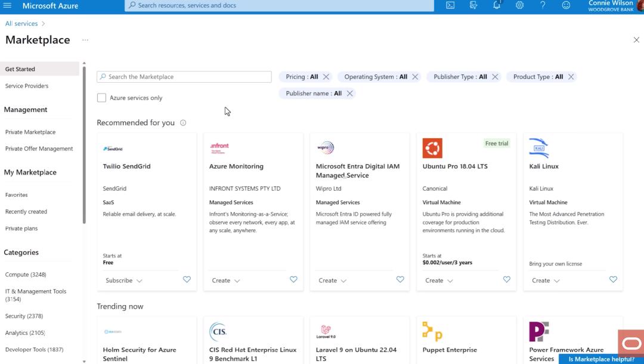This screenshot has height=364, width=644.
Task: Remove the Publisher name filter with X
Action: click(349, 94)
